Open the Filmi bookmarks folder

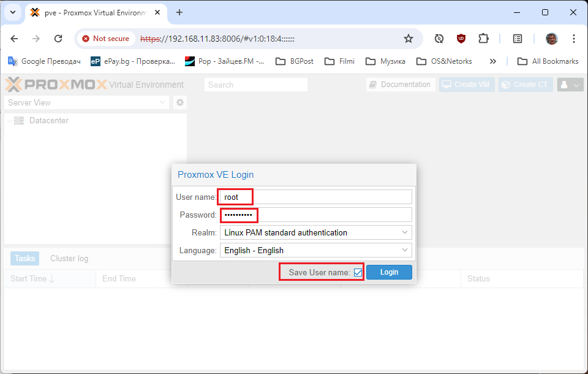click(x=339, y=61)
